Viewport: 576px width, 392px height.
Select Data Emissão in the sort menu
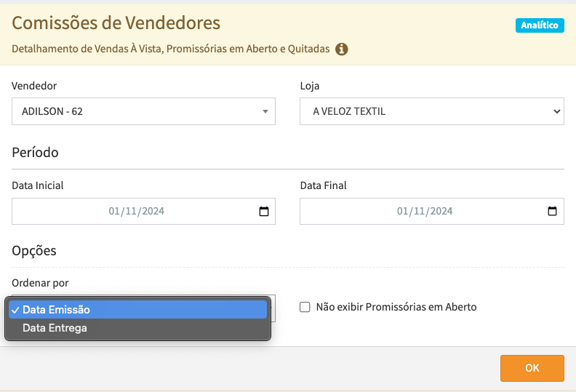pos(57,310)
